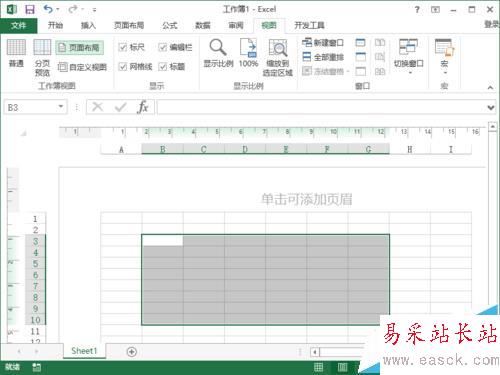
Task: Click View Side by Side icon
Action: coord(380,43)
